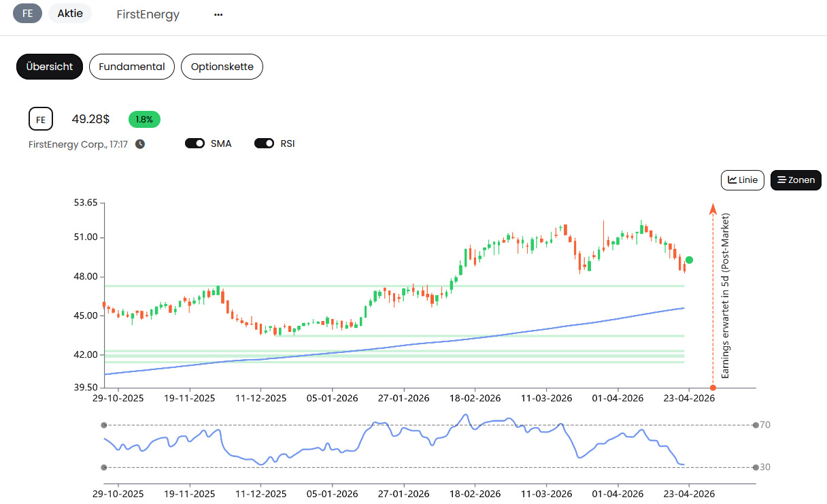
Task: Click the orange earnings marker dot
Action: coord(713,388)
